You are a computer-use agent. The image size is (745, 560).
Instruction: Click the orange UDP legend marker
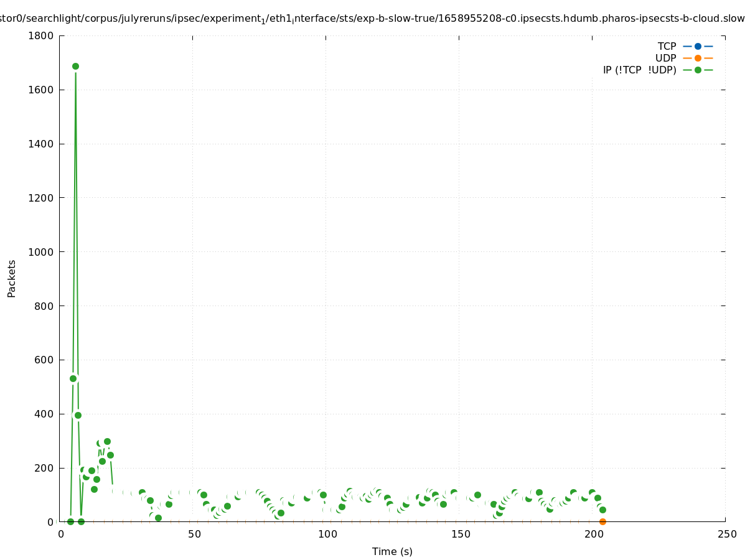pos(698,58)
